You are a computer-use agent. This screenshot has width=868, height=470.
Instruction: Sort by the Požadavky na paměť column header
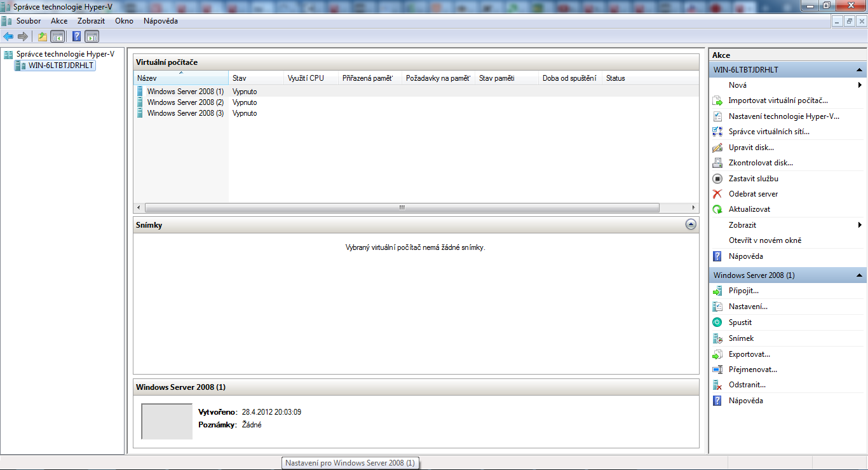[x=438, y=78]
